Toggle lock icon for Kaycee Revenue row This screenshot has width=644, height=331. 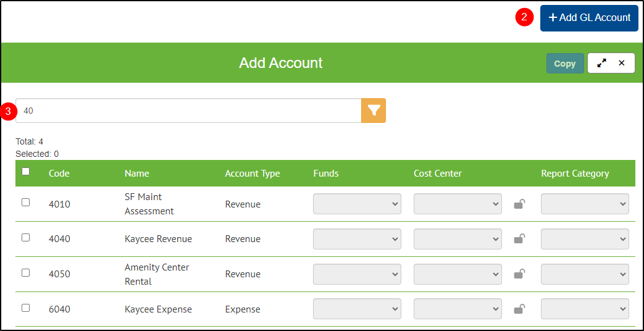(x=519, y=238)
